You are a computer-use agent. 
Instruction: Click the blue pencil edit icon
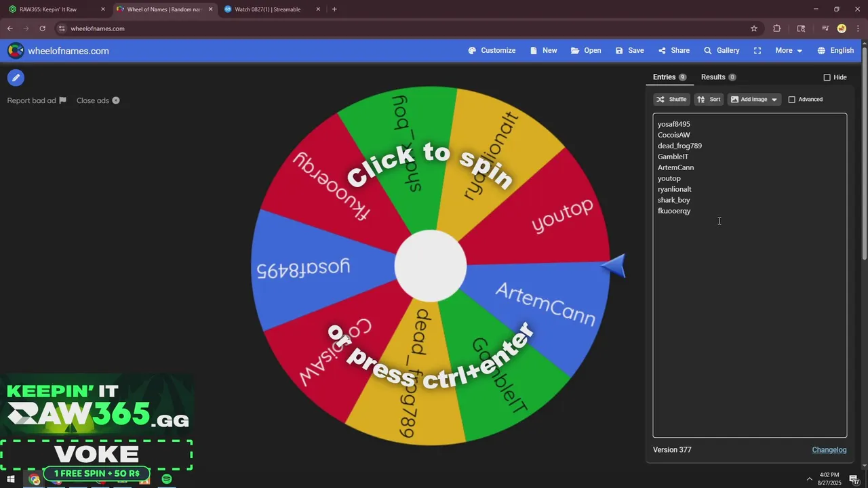click(x=16, y=78)
